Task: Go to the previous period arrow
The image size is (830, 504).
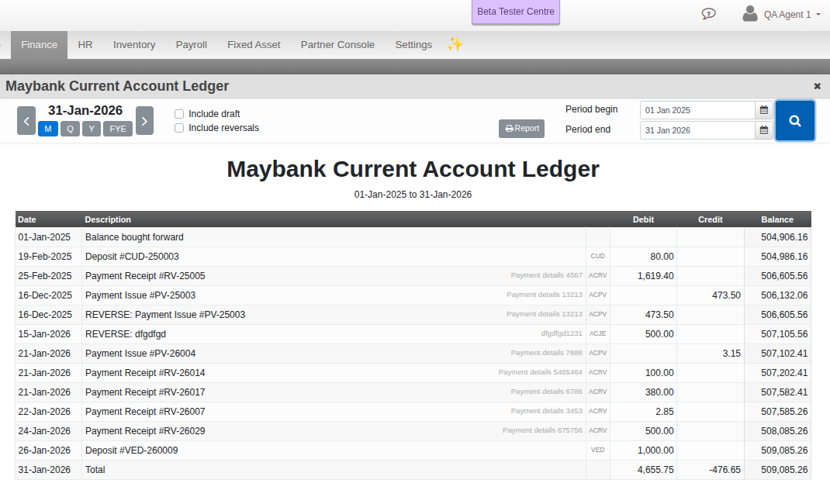Action: pos(26,121)
